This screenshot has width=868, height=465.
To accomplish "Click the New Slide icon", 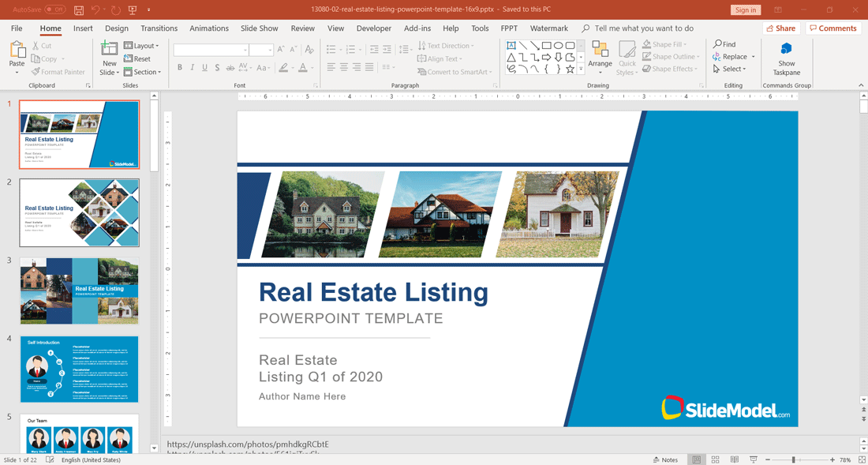I will pyautogui.click(x=109, y=49).
